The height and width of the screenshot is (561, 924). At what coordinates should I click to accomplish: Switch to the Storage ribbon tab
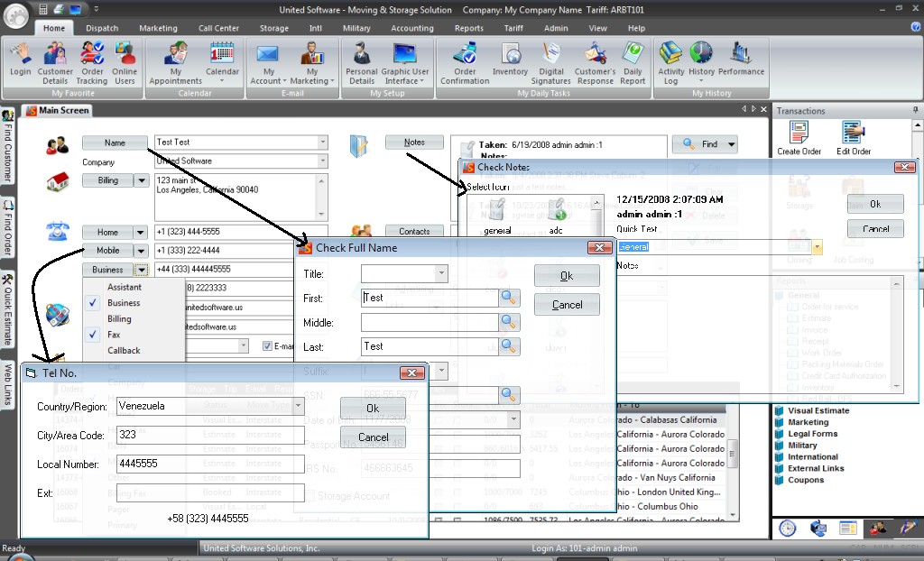pyautogui.click(x=274, y=28)
